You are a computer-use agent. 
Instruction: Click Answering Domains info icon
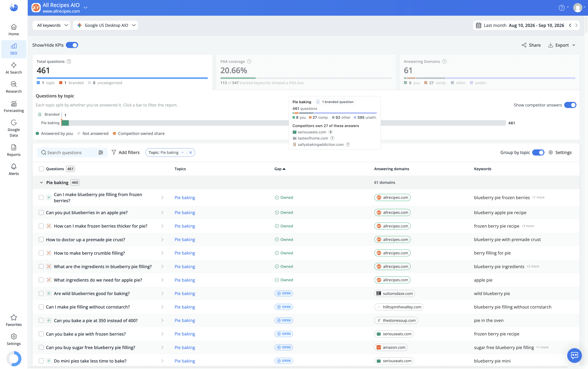(444, 62)
